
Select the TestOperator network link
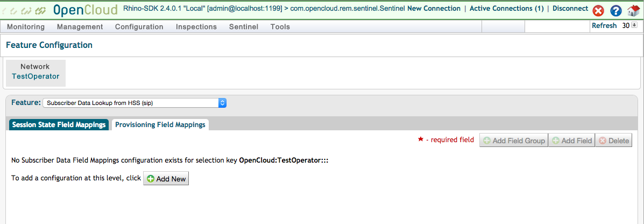pyautogui.click(x=36, y=76)
